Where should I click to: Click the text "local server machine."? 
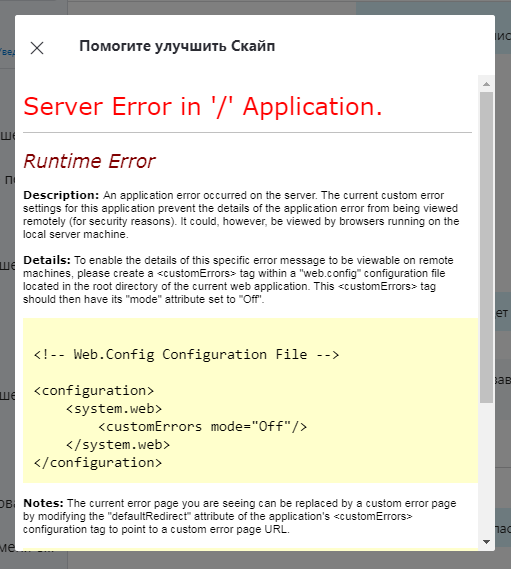point(75,234)
